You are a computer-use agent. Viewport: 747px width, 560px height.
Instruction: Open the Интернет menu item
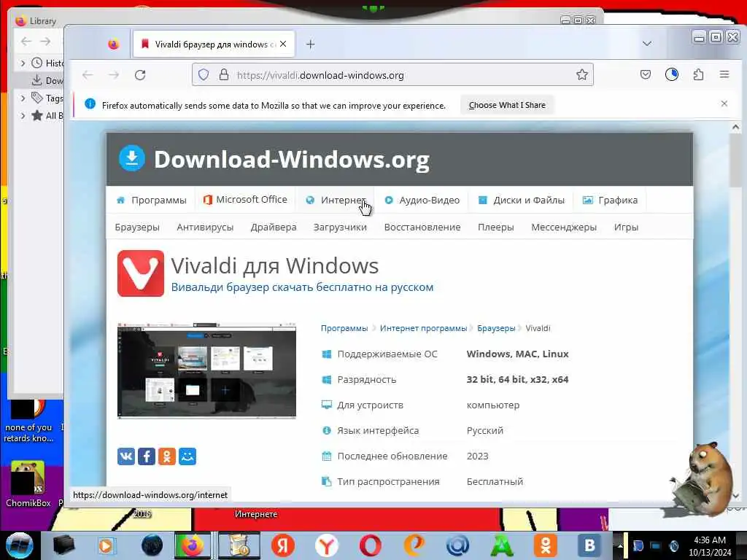coord(336,200)
